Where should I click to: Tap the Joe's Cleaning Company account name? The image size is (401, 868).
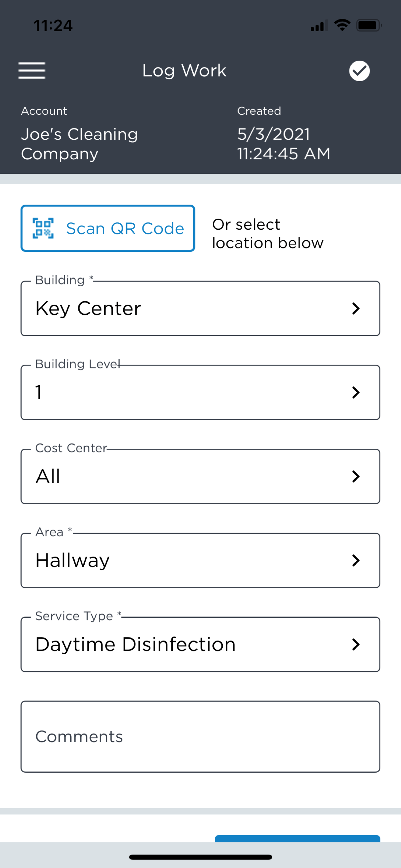click(79, 144)
